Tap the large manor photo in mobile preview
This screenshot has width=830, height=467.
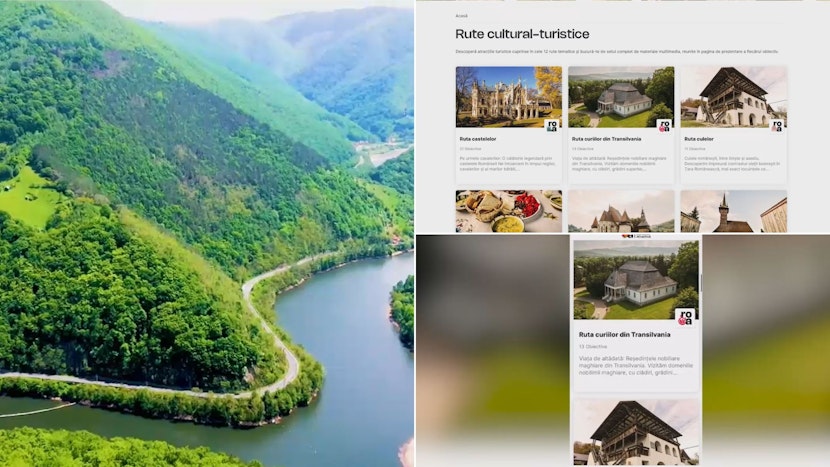coord(636,280)
